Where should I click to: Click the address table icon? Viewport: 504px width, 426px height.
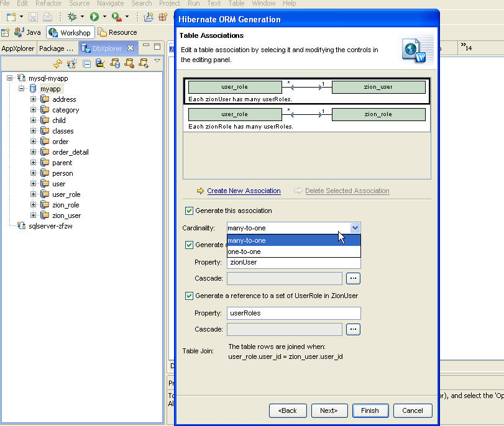pyautogui.click(x=45, y=99)
